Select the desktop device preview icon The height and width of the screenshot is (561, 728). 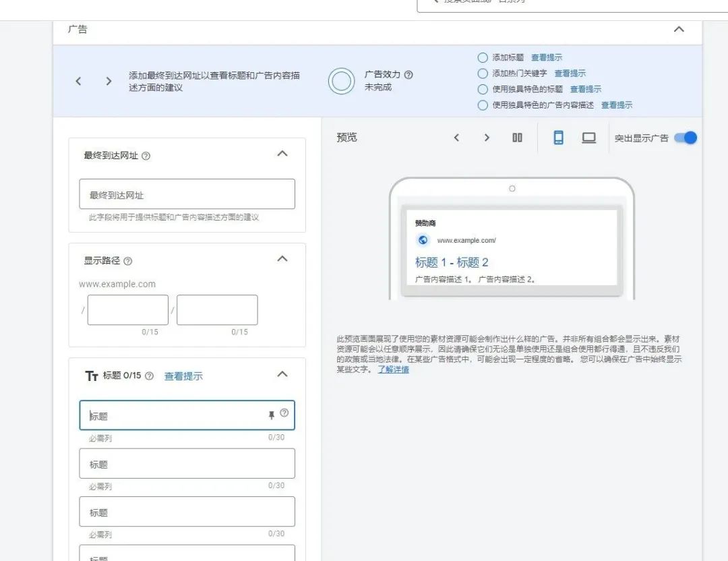click(588, 138)
